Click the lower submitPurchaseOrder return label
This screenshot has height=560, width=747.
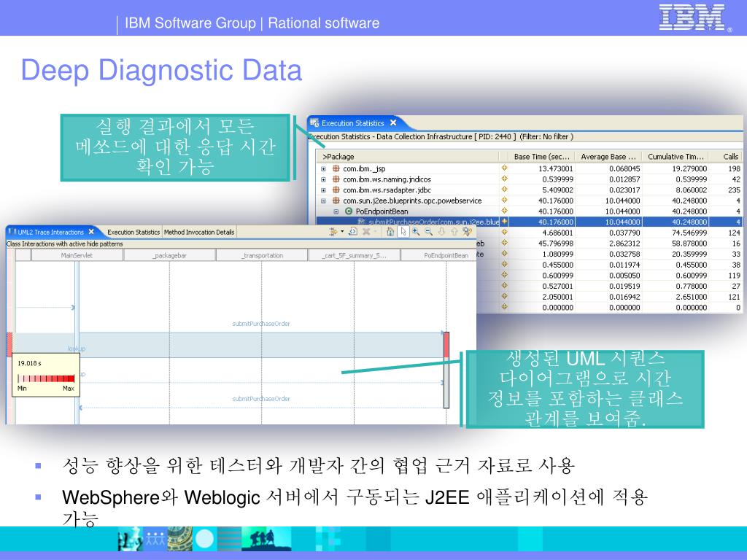tap(261, 399)
